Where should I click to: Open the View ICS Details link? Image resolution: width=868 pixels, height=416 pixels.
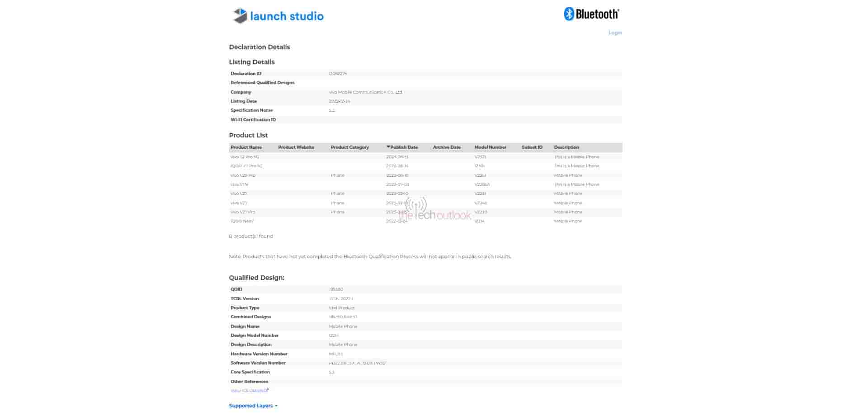pyautogui.click(x=248, y=390)
